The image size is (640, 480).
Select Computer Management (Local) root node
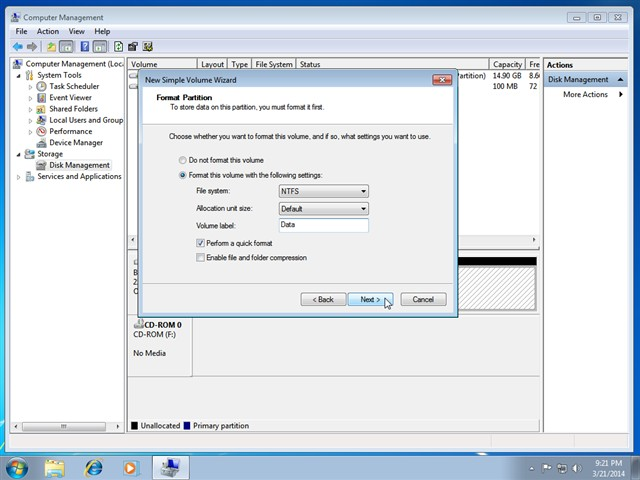coord(74,64)
